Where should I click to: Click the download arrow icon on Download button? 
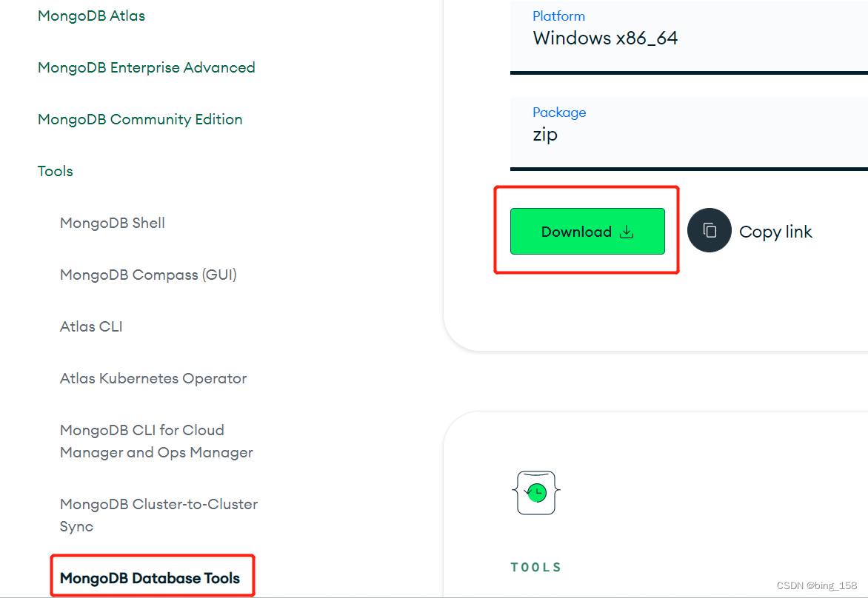tap(627, 232)
